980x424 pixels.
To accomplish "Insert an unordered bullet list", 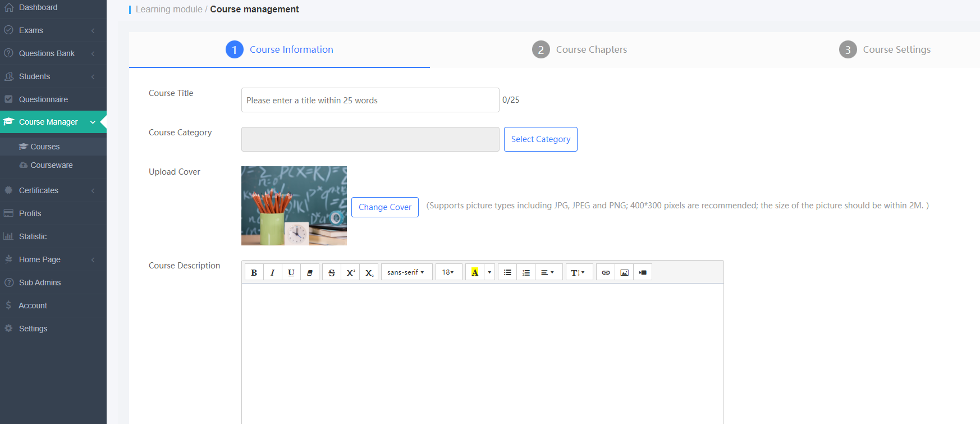I will click(x=507, y=272).
